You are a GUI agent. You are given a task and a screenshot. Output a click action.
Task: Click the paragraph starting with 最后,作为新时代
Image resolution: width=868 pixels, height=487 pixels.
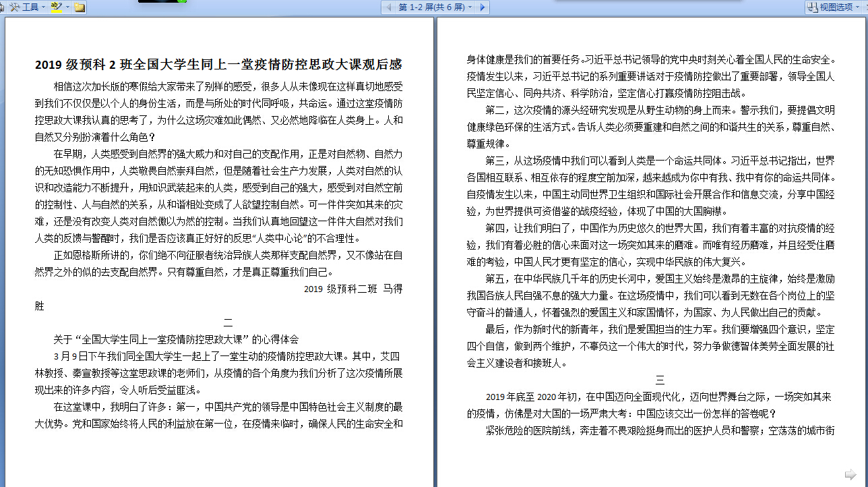coord(650,346)
